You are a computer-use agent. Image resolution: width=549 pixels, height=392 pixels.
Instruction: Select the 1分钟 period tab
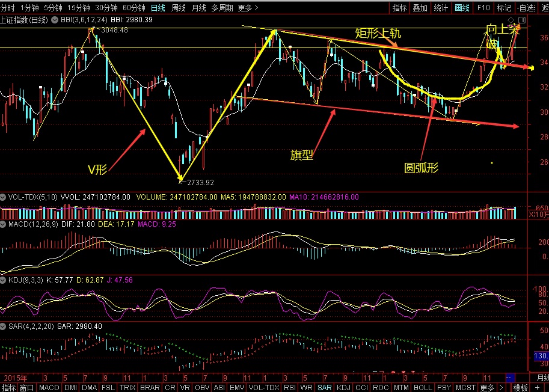[29, 8]
